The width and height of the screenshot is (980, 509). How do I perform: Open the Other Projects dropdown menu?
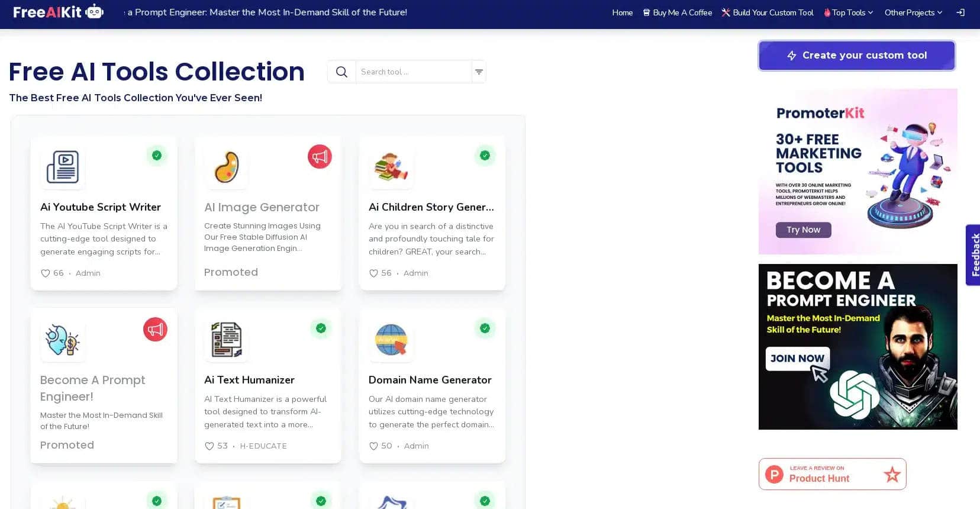pyautogui.click(x=913, y=12)
